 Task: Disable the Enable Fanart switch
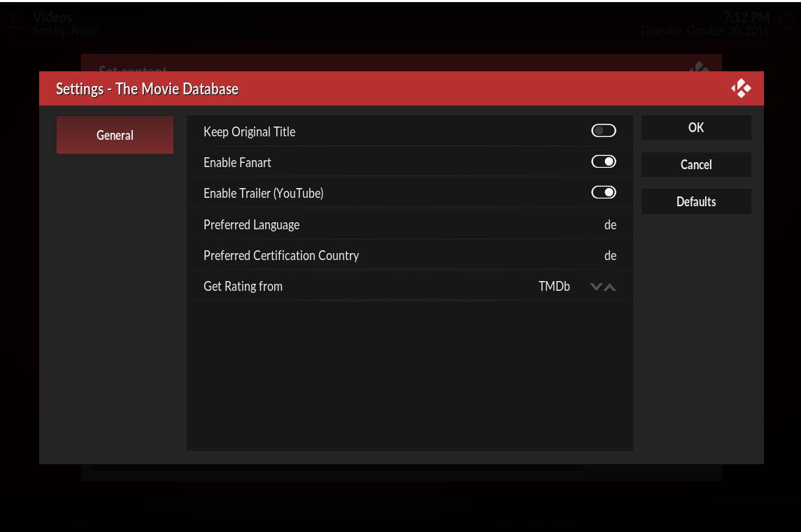click(x=603, y=162)
